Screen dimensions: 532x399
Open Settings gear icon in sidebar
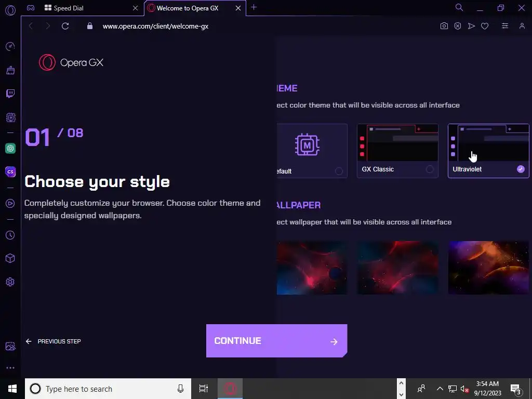pos(10,282)
